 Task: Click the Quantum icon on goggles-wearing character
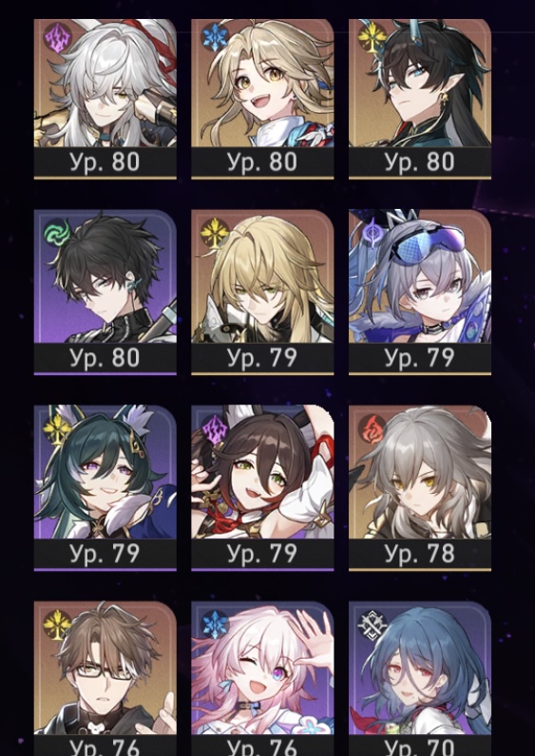[373, 234]
